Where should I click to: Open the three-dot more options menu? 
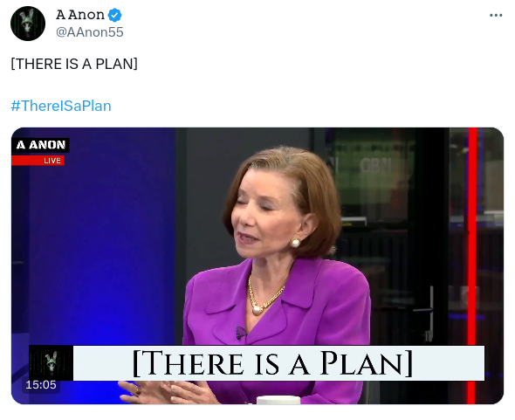tap(496, 15)
